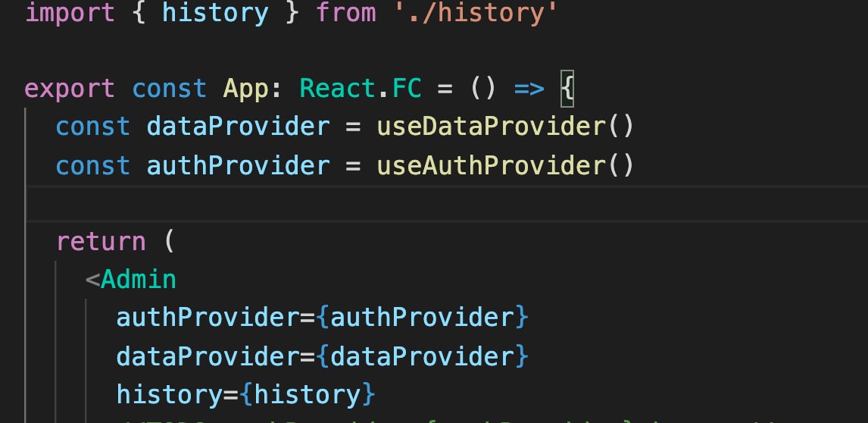Click the 'App' component name

point(246,89)
